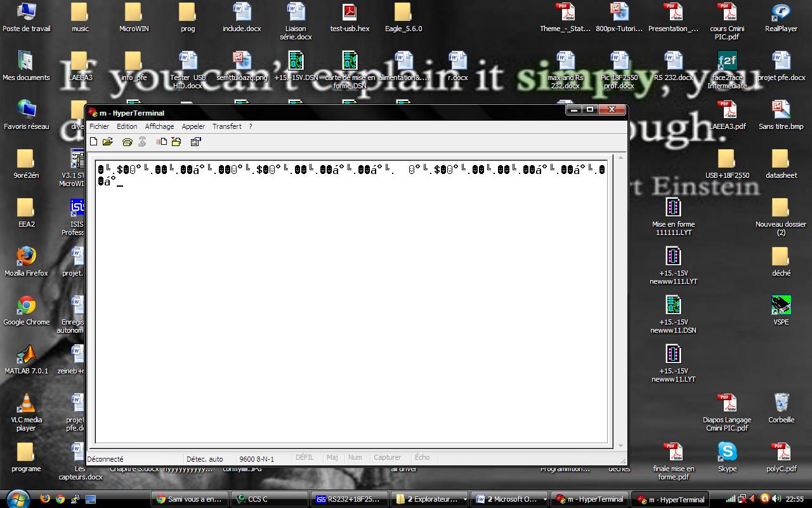Click inside the HyperTerminal text area
The image size is (812, 508).
(x=351, y=302)
